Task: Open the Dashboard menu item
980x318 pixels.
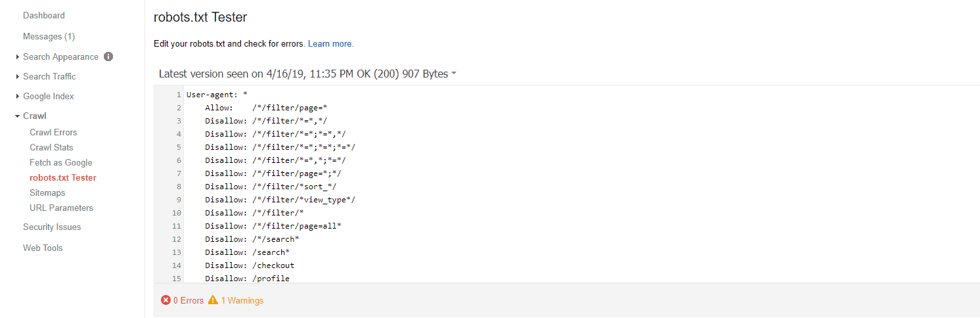Action: (x=44, y=15)
